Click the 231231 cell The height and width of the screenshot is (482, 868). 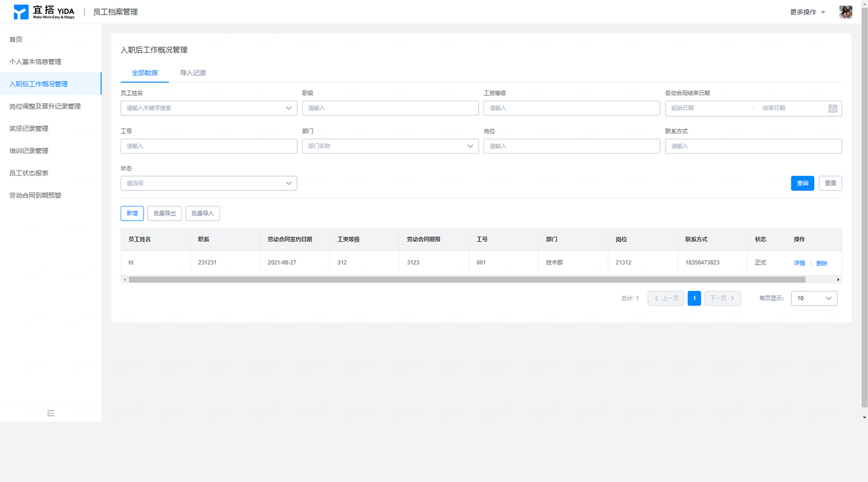225,263
